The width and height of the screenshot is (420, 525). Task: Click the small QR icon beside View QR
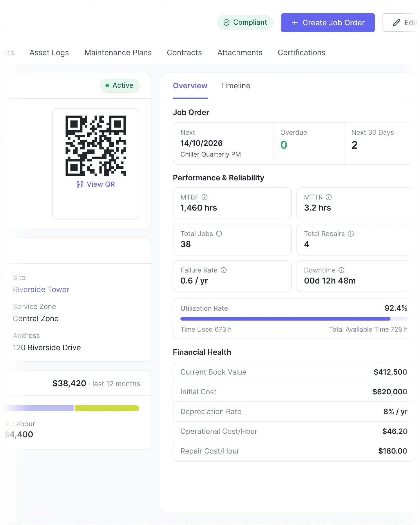click(x=80, y=184)
